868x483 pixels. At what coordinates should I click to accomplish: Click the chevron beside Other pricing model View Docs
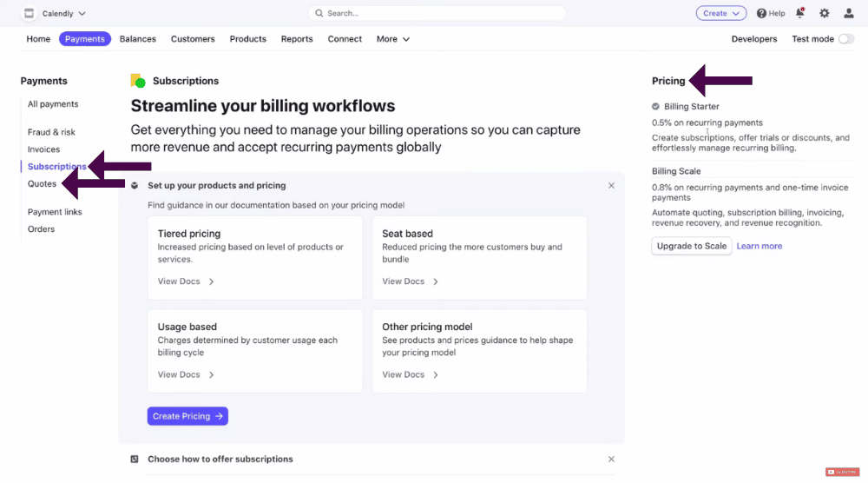pyautogui.click(x=436, y=374)
